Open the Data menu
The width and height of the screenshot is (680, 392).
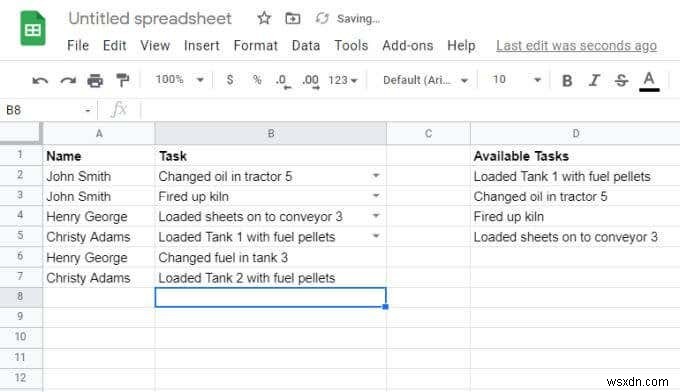[x=306, y=46]
